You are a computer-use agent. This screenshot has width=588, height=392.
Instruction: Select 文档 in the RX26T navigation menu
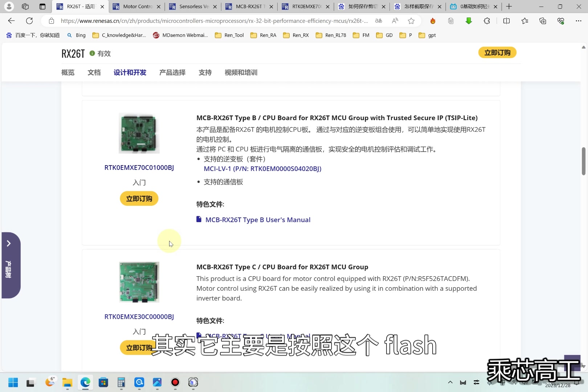coord(94,73)
